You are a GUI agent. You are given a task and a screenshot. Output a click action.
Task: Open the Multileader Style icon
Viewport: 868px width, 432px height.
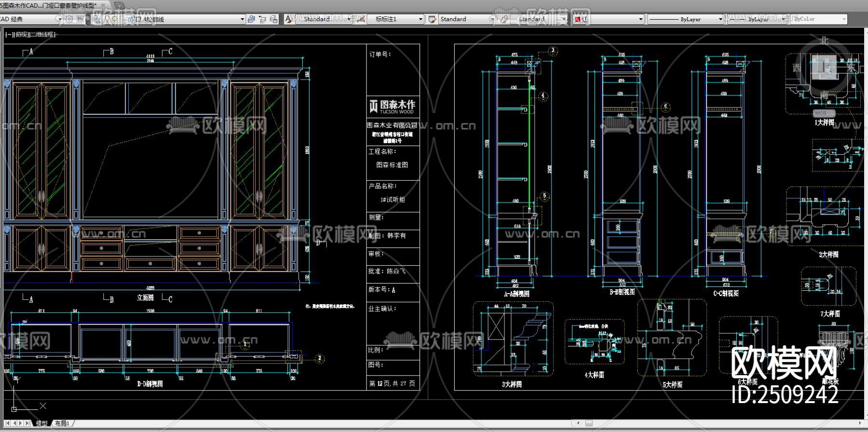pos(504,19)
